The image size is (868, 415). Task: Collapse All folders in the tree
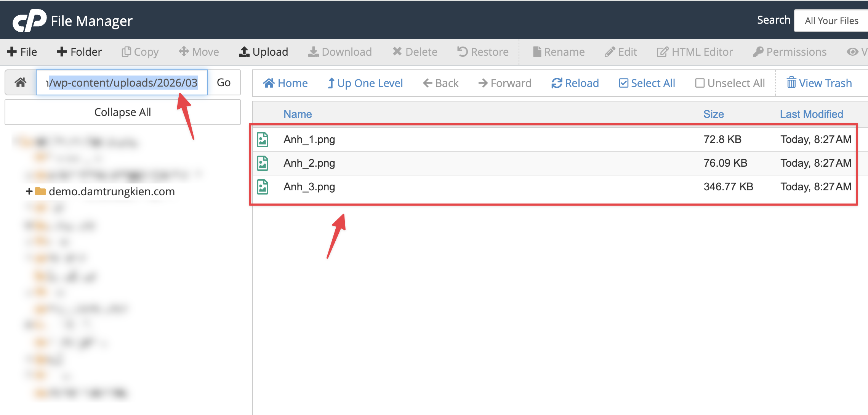[122, 112]
